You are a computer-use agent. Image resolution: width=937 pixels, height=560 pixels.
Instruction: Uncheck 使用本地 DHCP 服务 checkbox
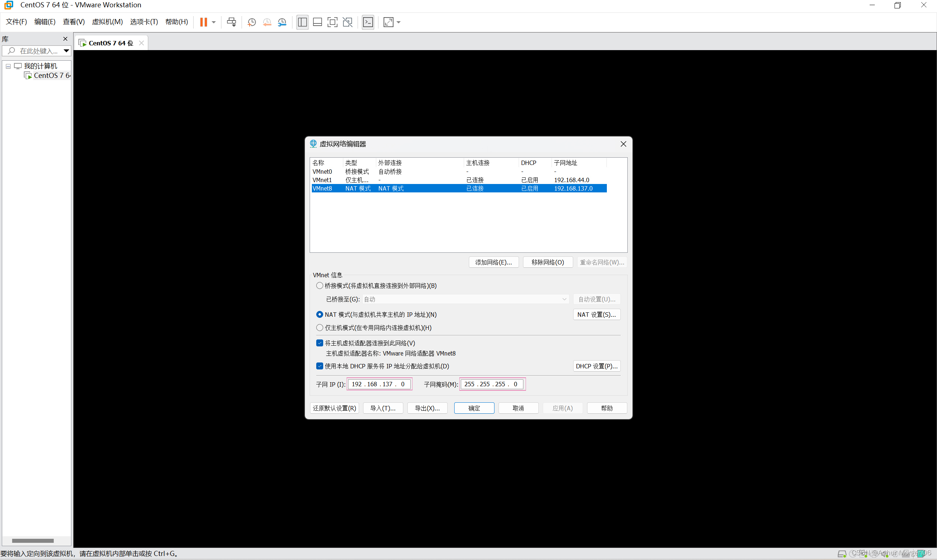(x=320, y=366)
